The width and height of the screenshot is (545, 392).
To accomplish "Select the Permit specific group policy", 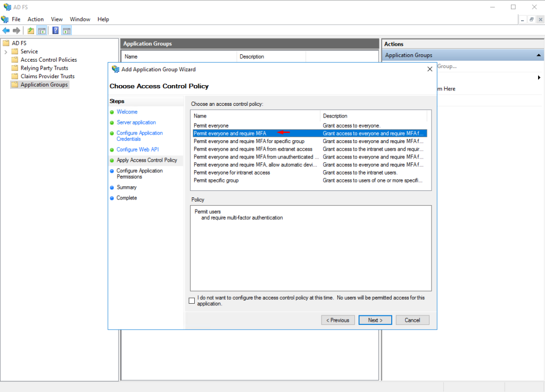I will tap(216, 180).
